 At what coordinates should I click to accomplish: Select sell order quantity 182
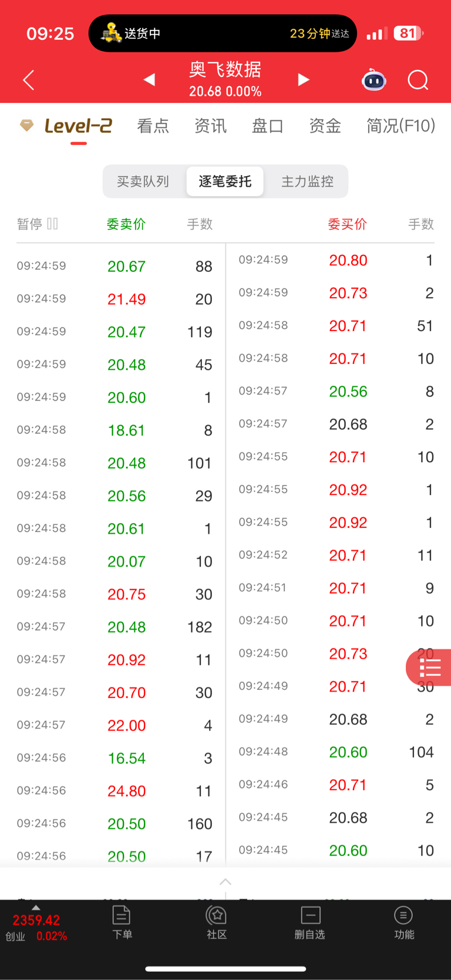(x=200, y=627)
